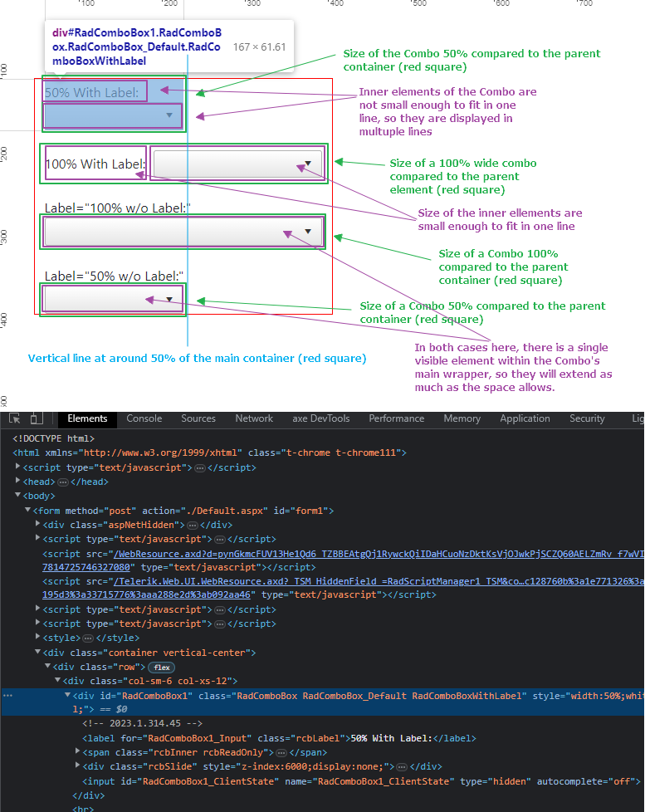Expand the aspNetHidden div node
The width and height of the screenshot is (645, 812).
point(38,524)
